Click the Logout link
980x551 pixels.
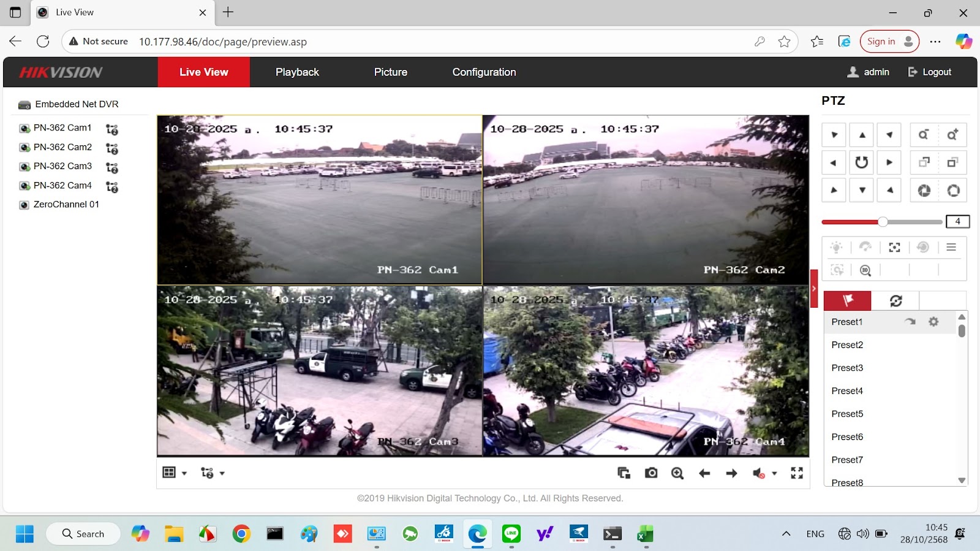pos(929,72)
